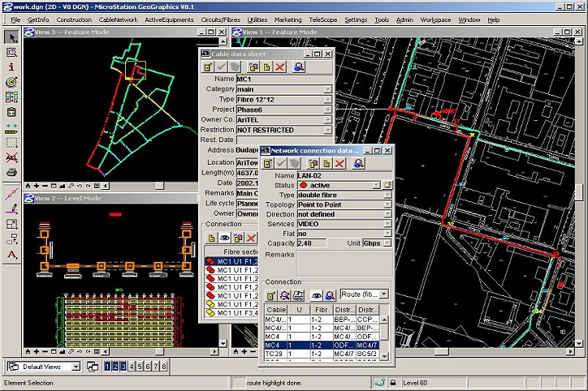588x391 pixels.
Task: Toggle view number 4 button
Action: tap(132, 367)
